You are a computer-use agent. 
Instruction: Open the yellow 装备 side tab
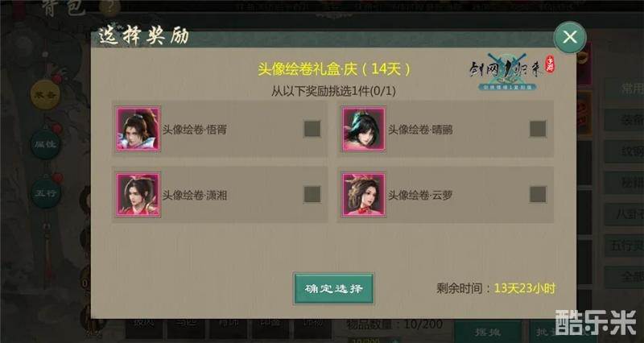[46, 95]
